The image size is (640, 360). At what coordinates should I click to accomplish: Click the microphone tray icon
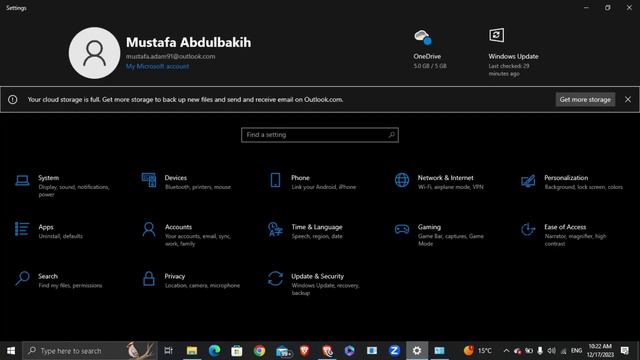540,351
